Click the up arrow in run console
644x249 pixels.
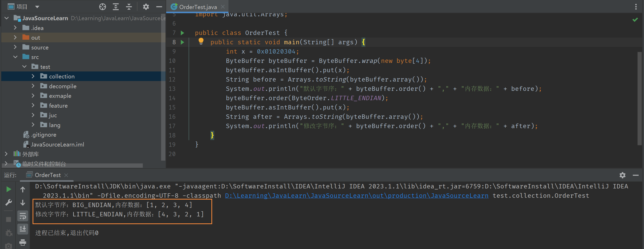click(23, 189)
